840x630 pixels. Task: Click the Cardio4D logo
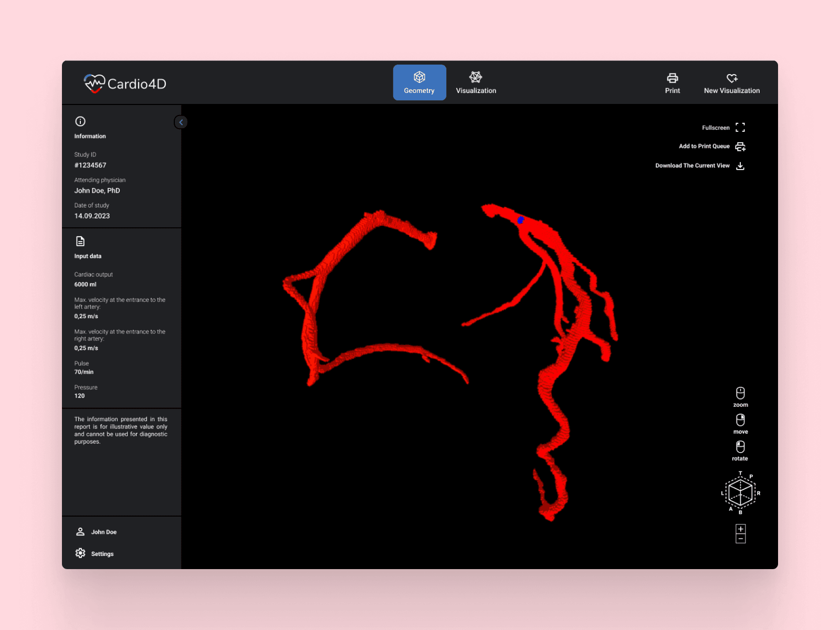point(125,83)
